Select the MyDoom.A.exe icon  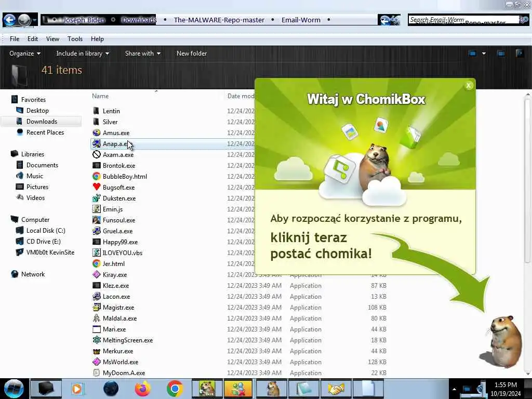tap(96, 373)
